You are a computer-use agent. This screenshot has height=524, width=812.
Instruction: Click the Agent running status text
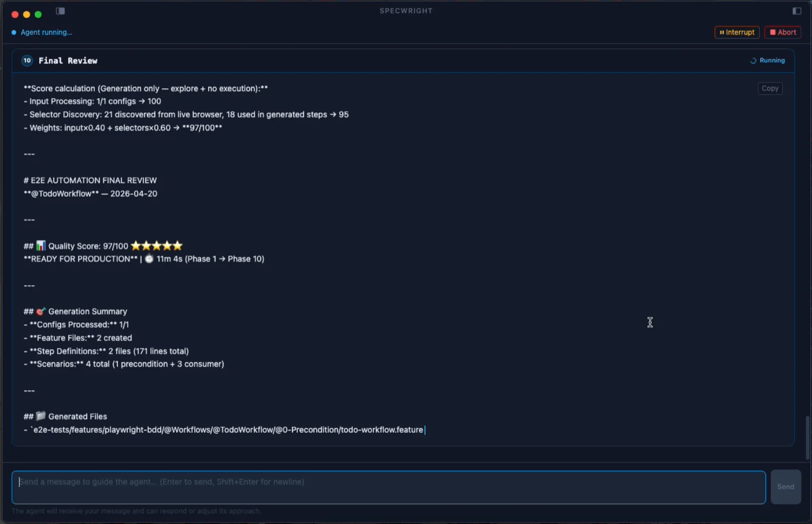point(46,32)
